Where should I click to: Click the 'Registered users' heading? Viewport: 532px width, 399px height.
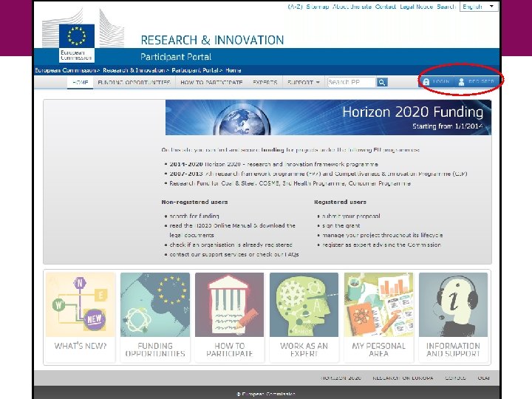(340, 202)
